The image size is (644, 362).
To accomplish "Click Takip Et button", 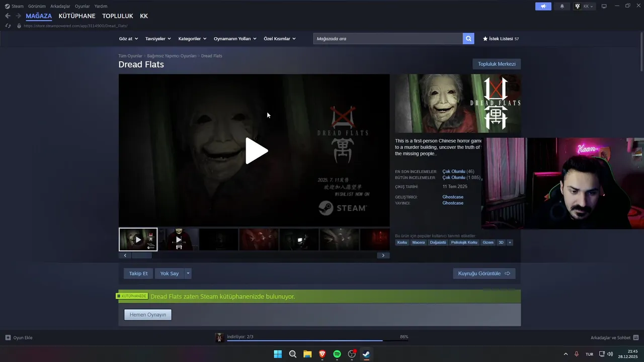I will pyautogui.click(x=138, y=274).
